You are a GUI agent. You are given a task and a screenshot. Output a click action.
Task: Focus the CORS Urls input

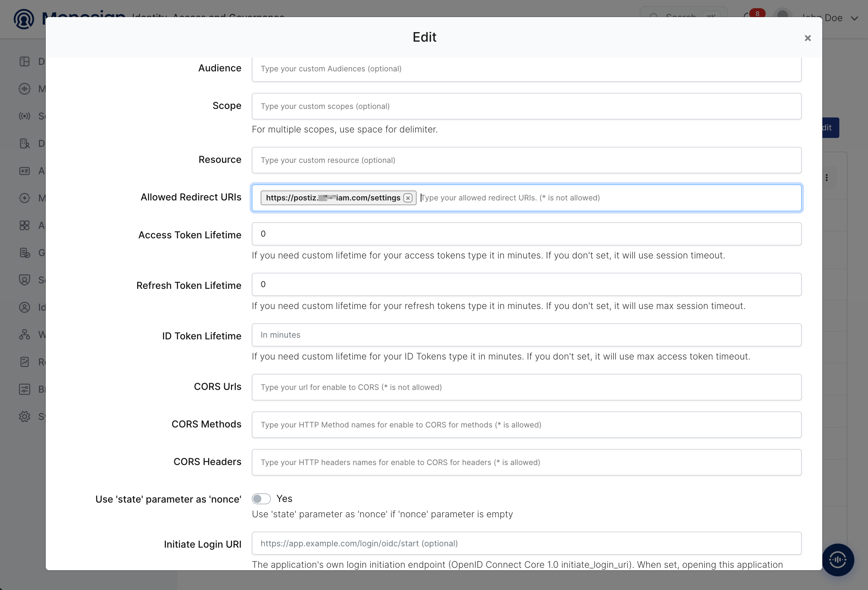click(x=526, y=387)
